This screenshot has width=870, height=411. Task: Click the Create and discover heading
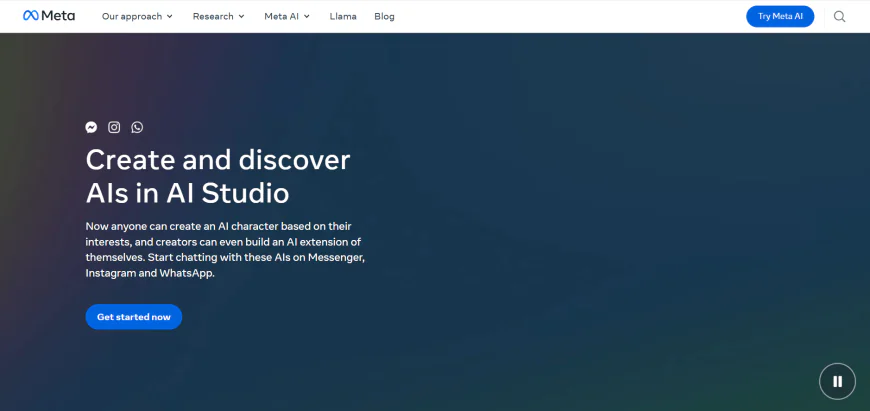tap(218, 176)
